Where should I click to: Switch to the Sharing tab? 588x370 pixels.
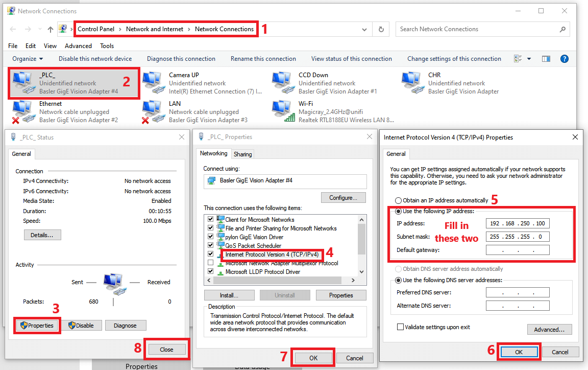click(242, 154)
